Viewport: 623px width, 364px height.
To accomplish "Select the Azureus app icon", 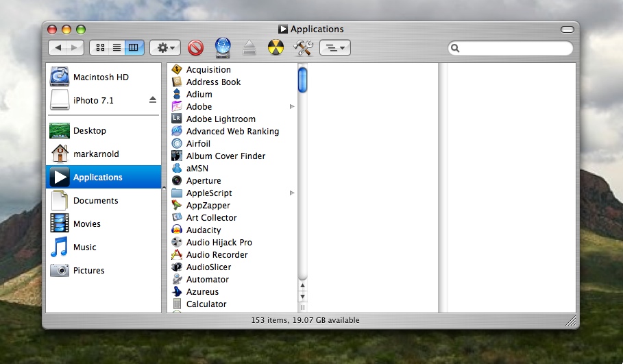I will pos(177,291).
